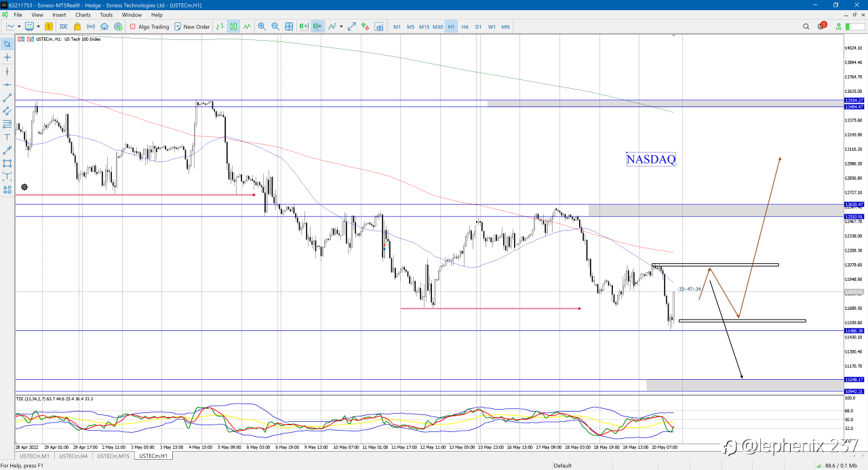
Task: Switch chart to candlesticks mode
Action: coord(233,26)
